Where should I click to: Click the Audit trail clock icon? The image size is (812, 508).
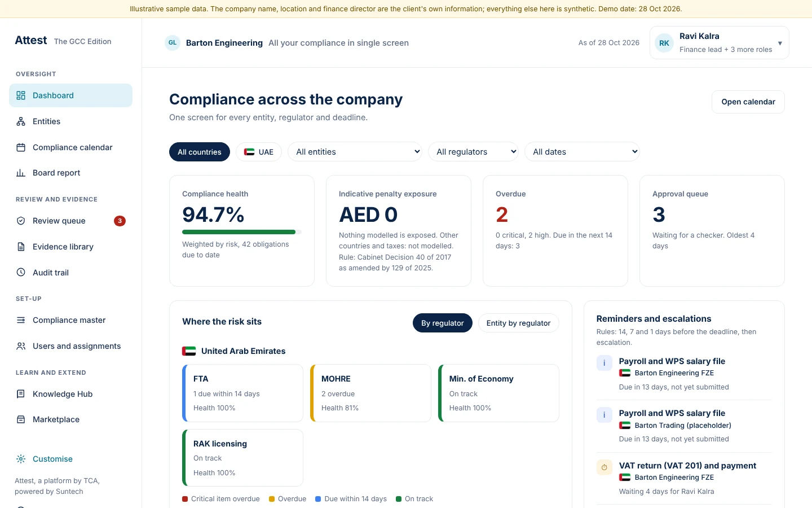[x=21, y=272]
